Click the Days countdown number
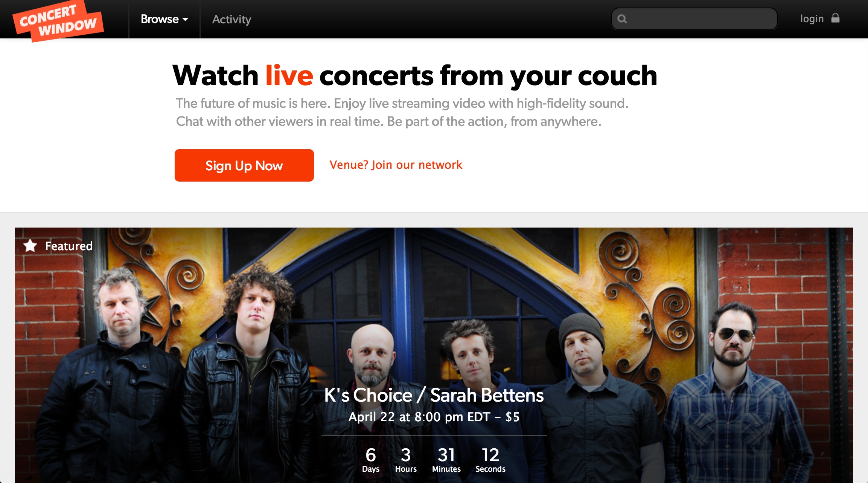Image resolution: width=868 pixels, height=483 pixels. [x=371, y=455]
